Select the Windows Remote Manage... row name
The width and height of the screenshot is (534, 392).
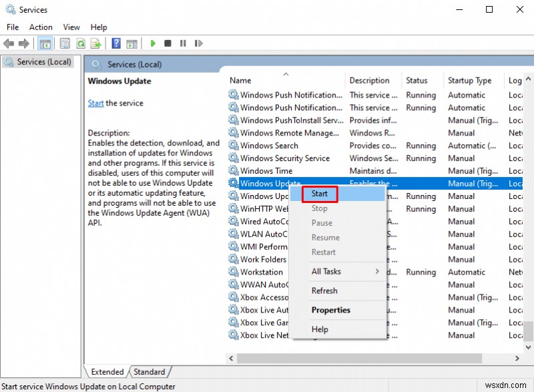coord(290,133)
